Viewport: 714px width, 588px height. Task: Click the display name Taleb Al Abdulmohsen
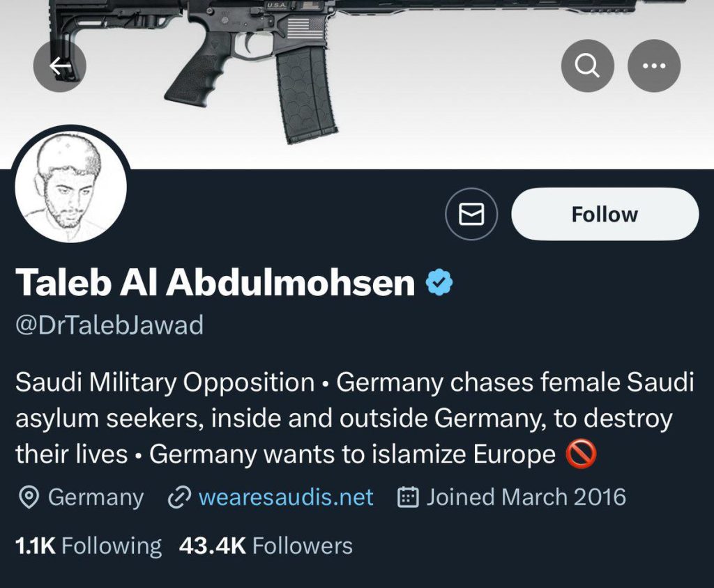(215, 283)
